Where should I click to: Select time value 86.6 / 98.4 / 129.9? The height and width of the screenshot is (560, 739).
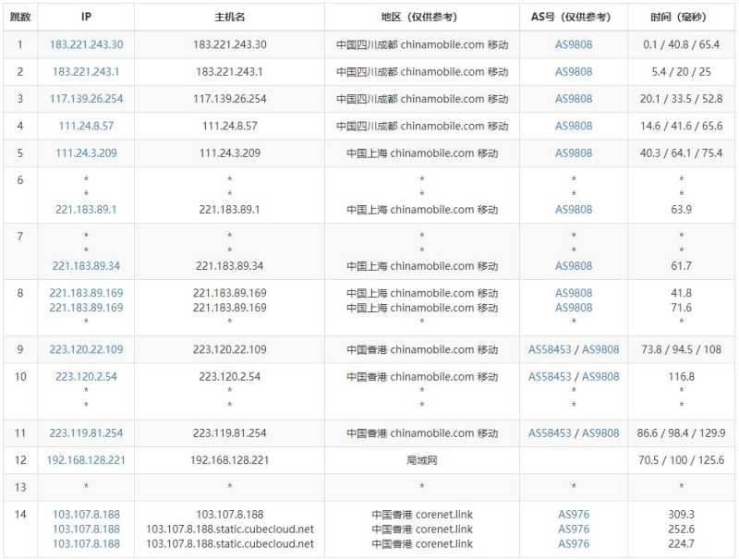[681, 432]
